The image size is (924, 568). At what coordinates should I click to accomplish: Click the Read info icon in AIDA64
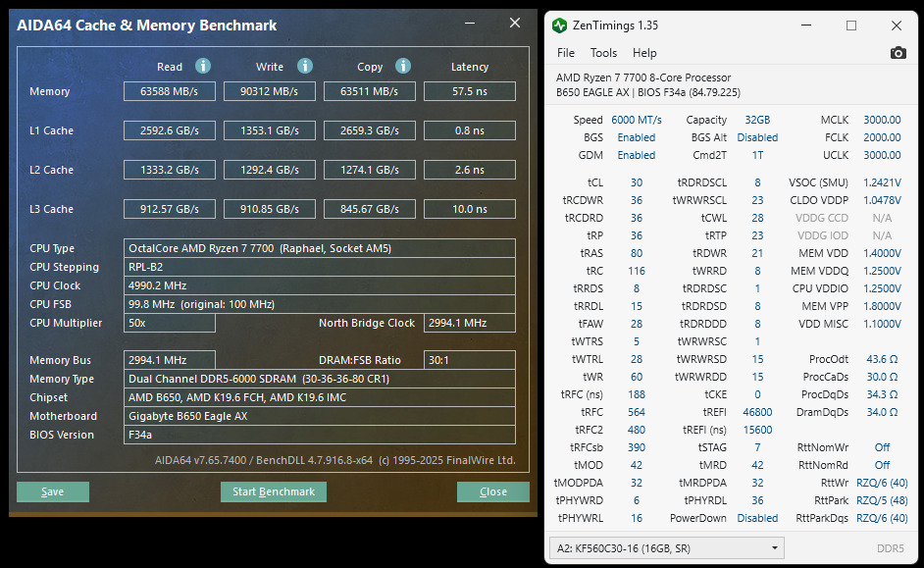click(x=203, y=66)
